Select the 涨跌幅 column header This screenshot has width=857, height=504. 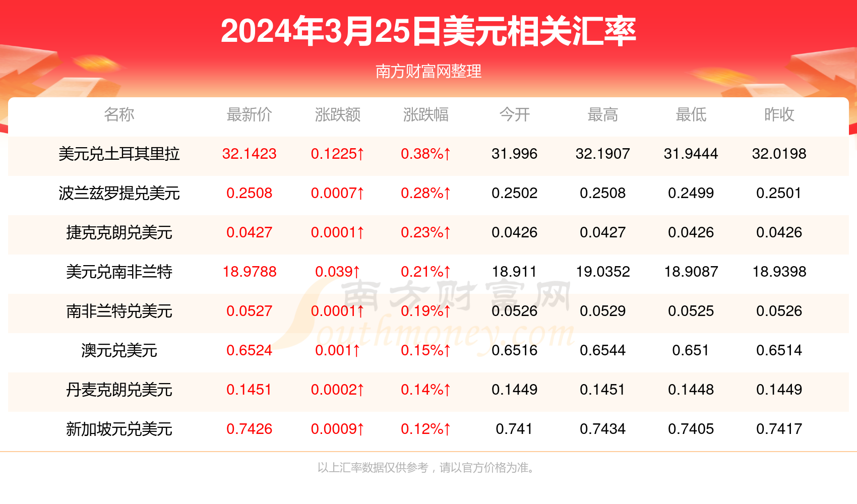[x=425, y=114]
